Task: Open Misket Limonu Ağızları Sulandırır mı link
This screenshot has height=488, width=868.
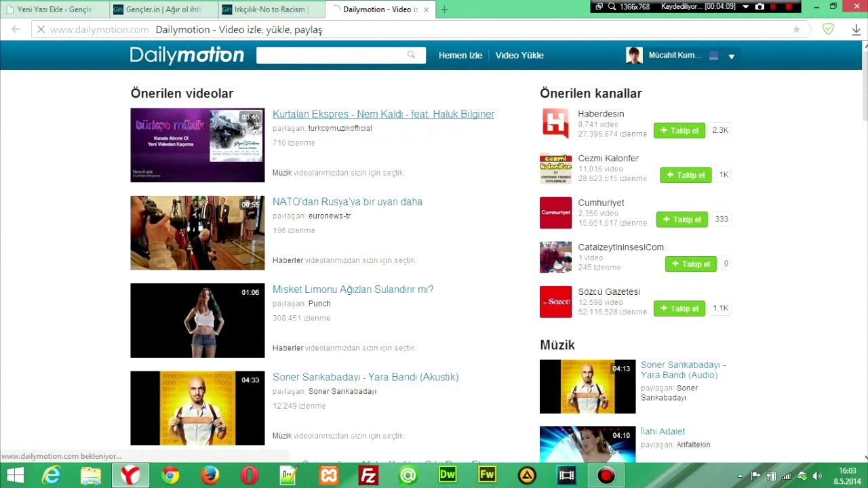Action: click(x=353, y=289)
